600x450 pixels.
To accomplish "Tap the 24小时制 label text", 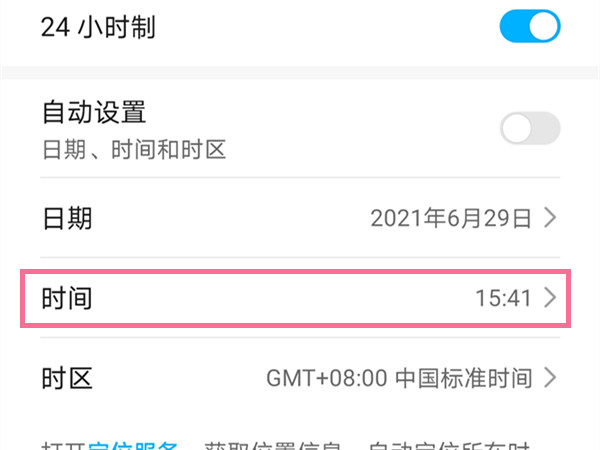I will pyautogui.click(x=98, y=27).
